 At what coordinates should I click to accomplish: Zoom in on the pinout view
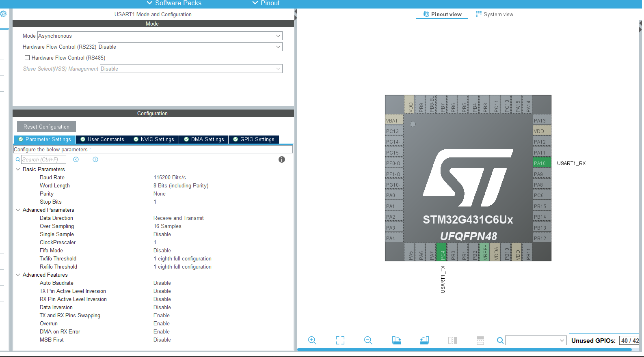[312, 340]
